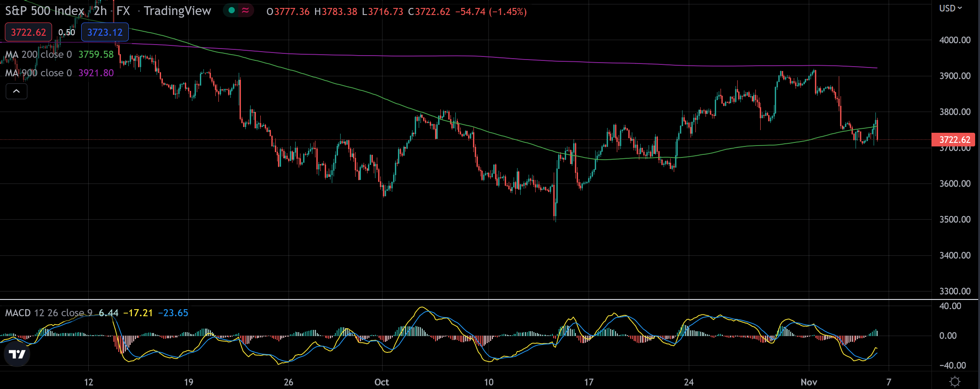Click the MA 900 value 3921.80

tap(96, 73)
